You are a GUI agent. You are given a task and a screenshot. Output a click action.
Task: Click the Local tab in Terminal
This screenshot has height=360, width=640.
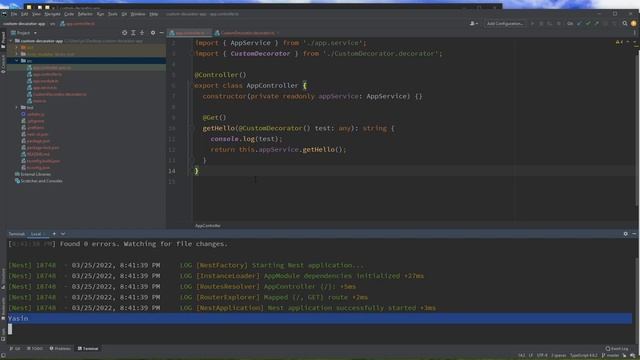tap(36, 234)
